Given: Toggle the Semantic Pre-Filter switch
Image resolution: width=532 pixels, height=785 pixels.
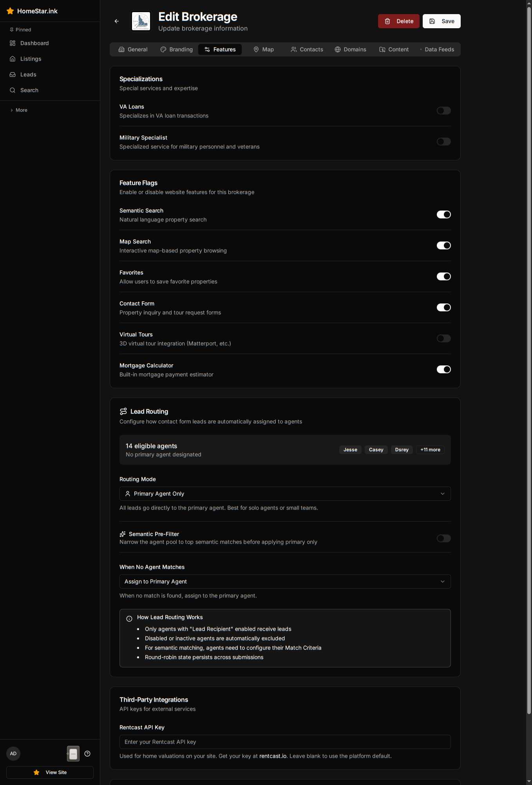Looking at the screenshot, I should [443, 538].
